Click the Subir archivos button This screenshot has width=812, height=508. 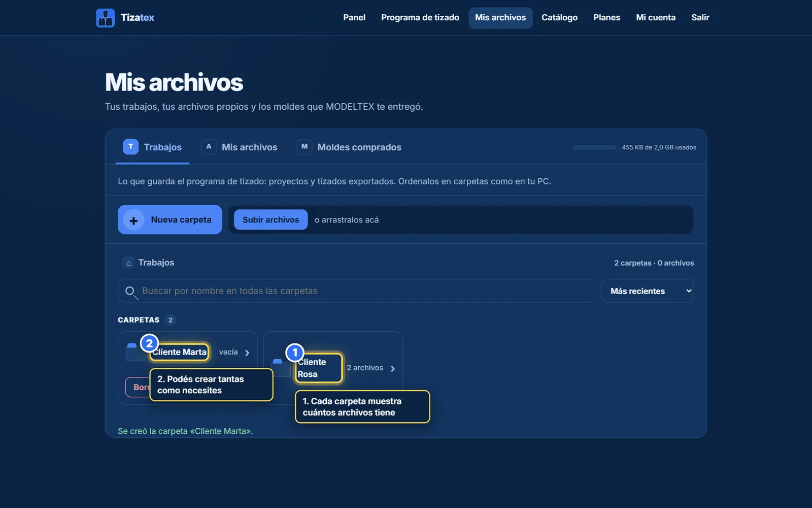270,219
